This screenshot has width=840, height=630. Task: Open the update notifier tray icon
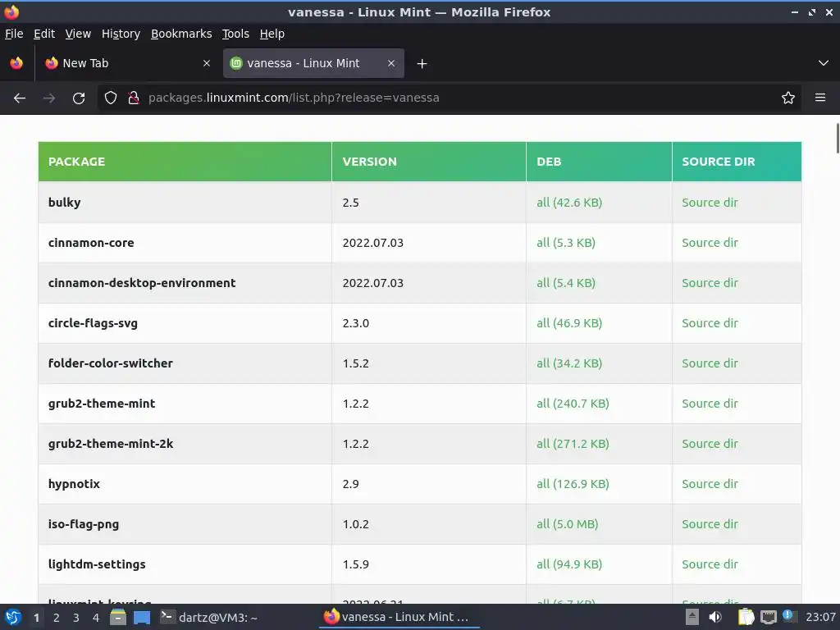[788, 616]
